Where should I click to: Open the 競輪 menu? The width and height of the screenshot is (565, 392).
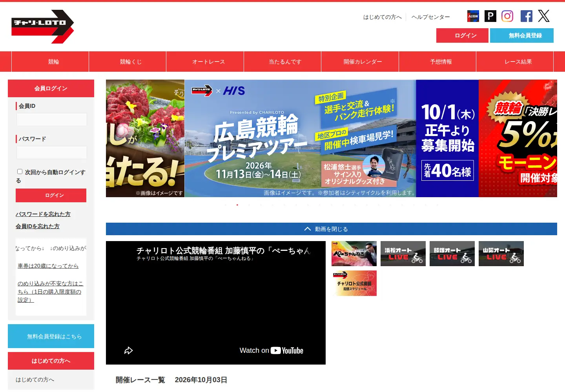point(50,62)
